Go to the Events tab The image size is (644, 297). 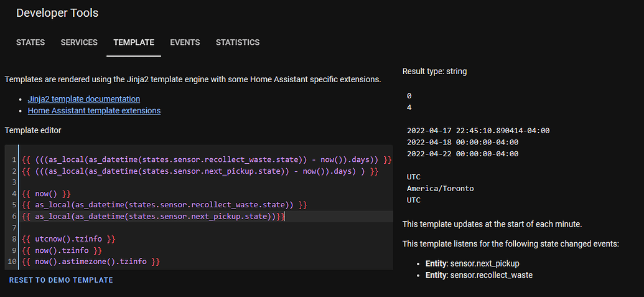[x=185, y=42]
